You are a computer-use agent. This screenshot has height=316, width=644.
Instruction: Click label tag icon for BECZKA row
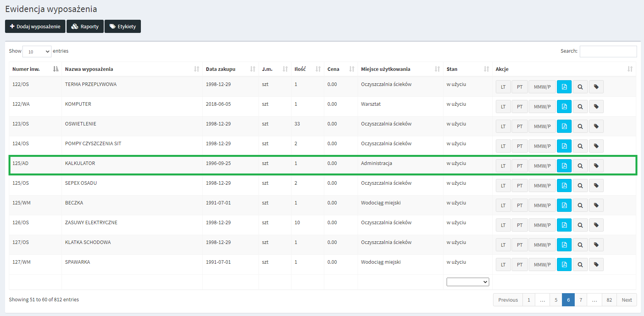pos(596,205)
